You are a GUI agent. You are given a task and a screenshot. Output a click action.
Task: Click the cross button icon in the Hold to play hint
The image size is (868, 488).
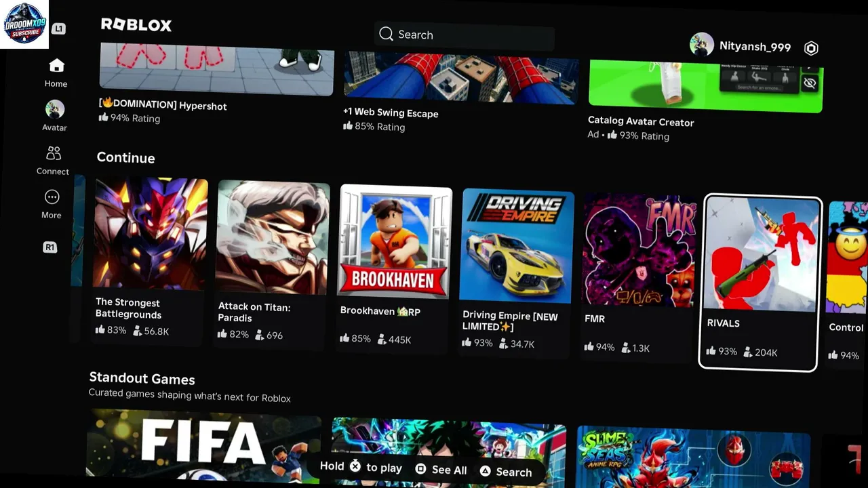click(355, 466)
